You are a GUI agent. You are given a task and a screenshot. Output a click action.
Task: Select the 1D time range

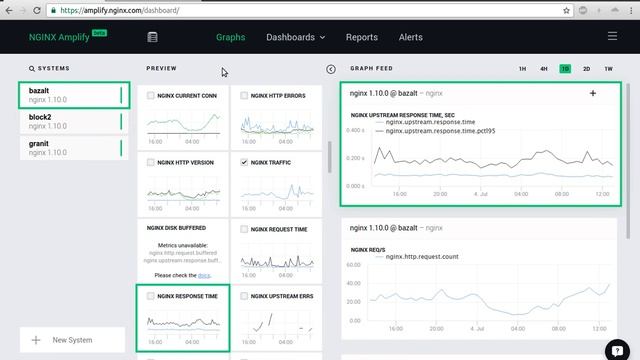[565, 69]
